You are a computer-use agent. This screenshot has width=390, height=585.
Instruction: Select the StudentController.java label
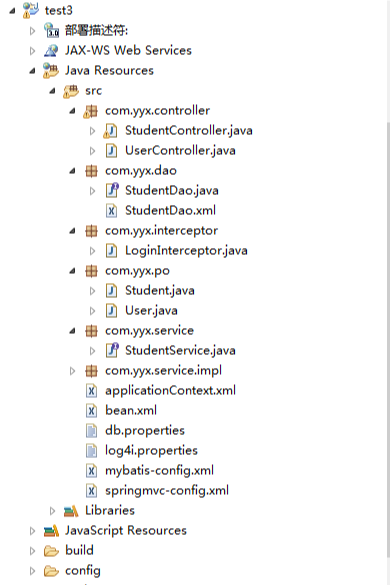[x=189, y=131]
